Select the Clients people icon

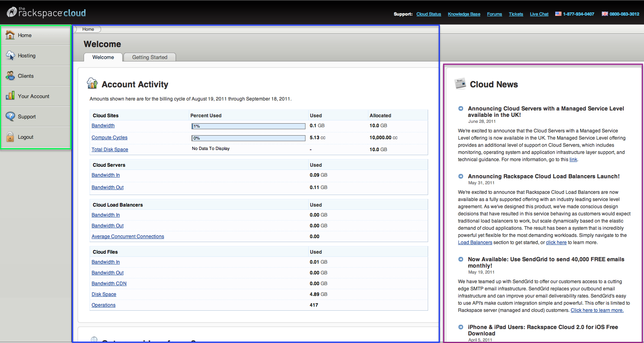(x=10, y=76)
